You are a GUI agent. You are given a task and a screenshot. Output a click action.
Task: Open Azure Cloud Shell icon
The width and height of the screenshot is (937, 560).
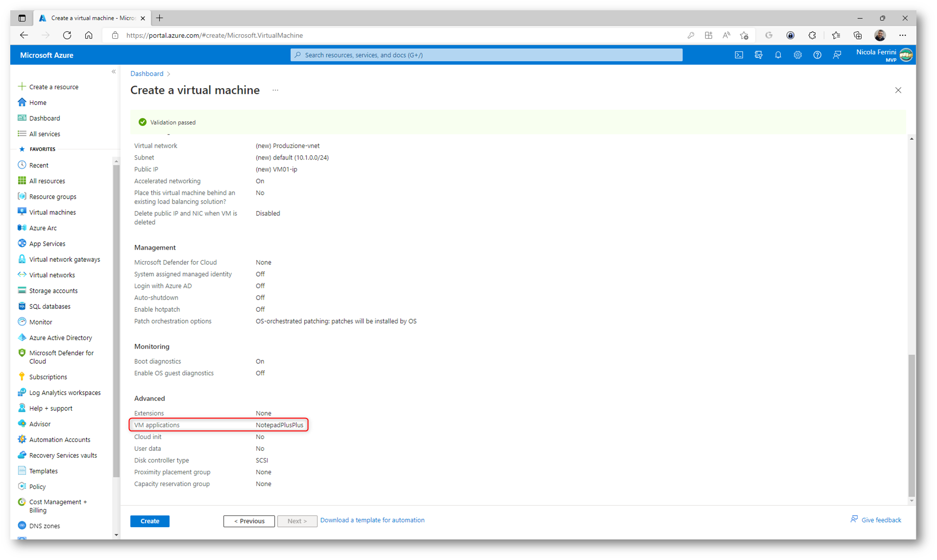click(739, 55)
